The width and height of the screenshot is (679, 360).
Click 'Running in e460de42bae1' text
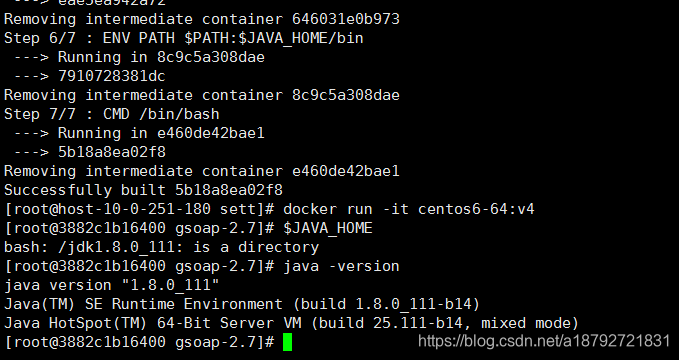[x=161, y=133]
